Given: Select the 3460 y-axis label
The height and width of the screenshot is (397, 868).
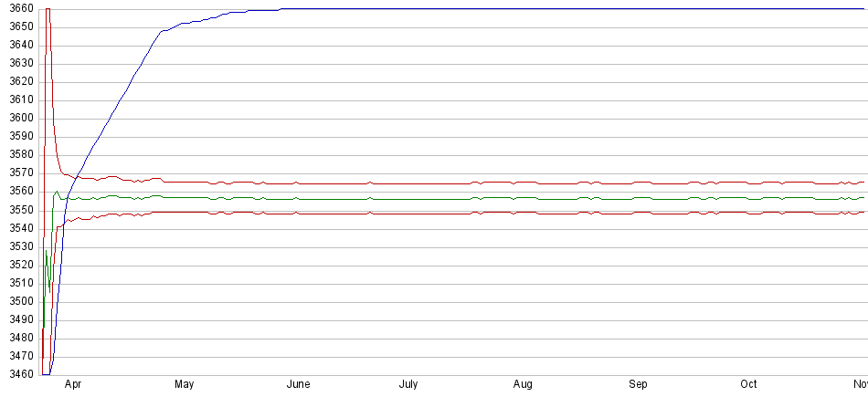Looking at the screenshot, I should (x=18, y=374).
